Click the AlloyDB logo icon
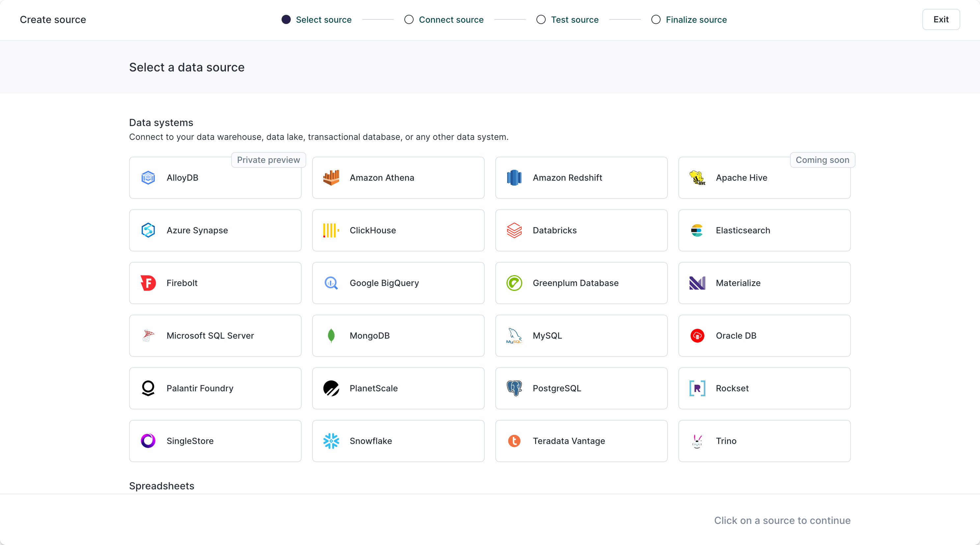This screenshot has height=545, width=980. pos(148,178)
